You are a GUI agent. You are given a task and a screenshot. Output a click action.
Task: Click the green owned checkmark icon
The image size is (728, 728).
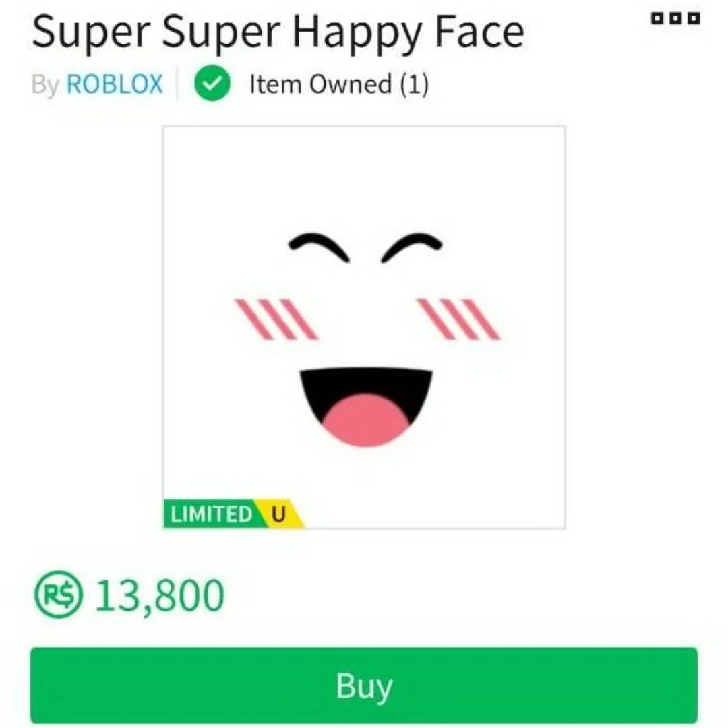[212, 84]
